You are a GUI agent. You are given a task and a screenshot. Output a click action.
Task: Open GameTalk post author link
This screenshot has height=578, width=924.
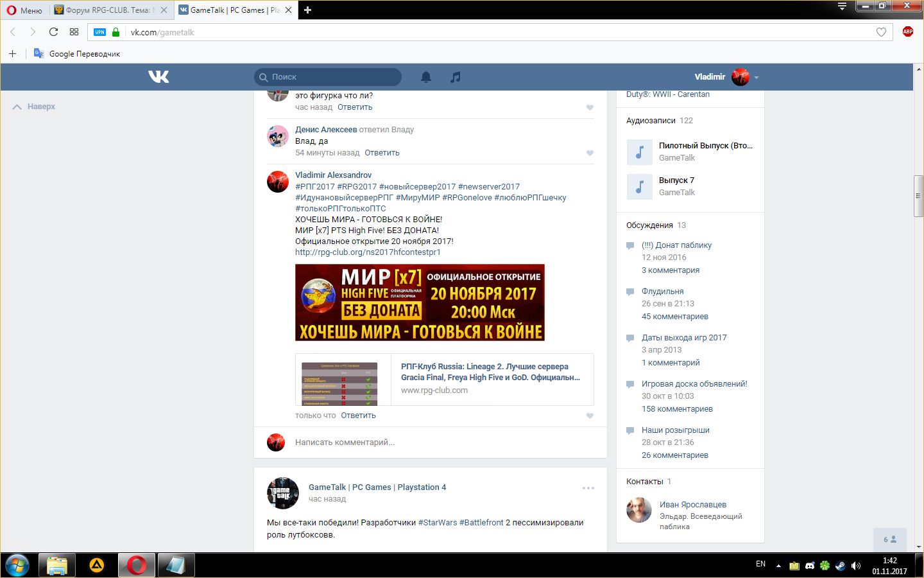pyautogui.click(x=377, y=487)
